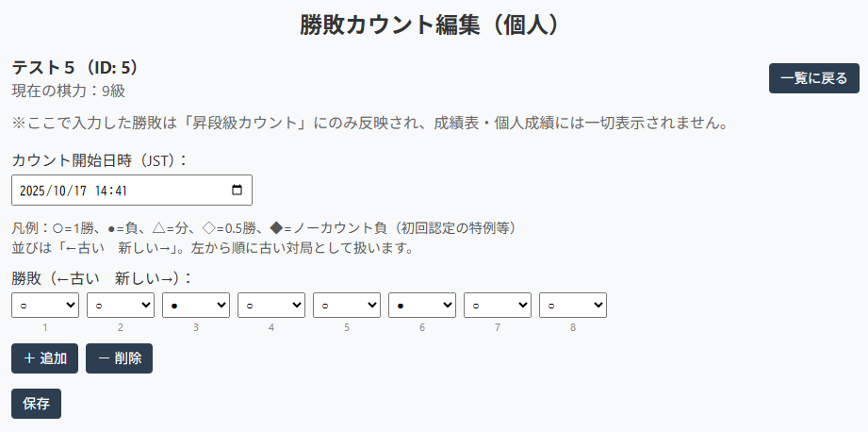Screen dimensions: 868x432
Task: Open result dropdown number 4
Action: (271, 306)
